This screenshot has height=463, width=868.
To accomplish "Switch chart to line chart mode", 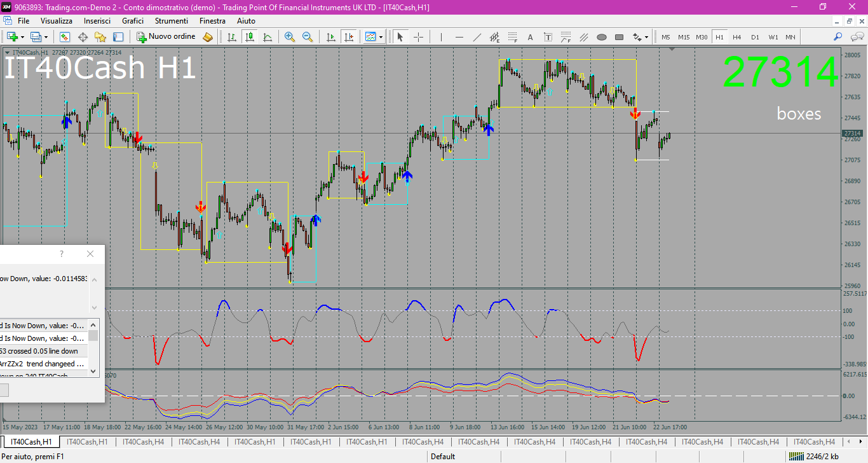I will click(268, 37).
